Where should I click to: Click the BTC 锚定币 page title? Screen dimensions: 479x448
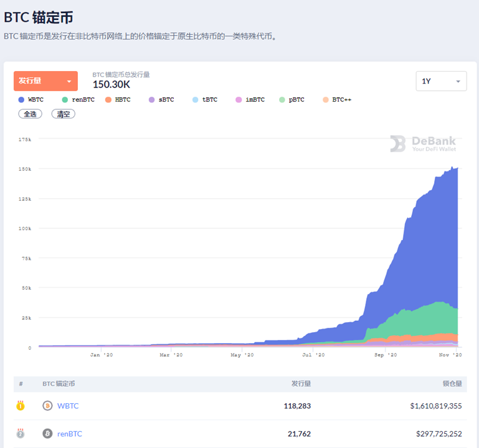[39, 17]
